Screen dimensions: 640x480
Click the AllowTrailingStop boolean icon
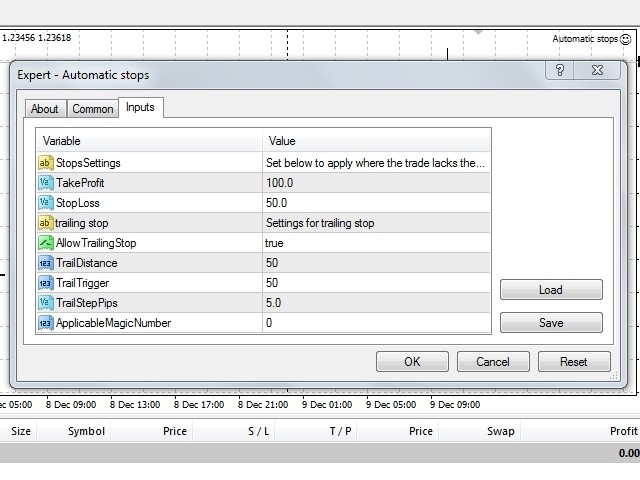coord(45,243)
